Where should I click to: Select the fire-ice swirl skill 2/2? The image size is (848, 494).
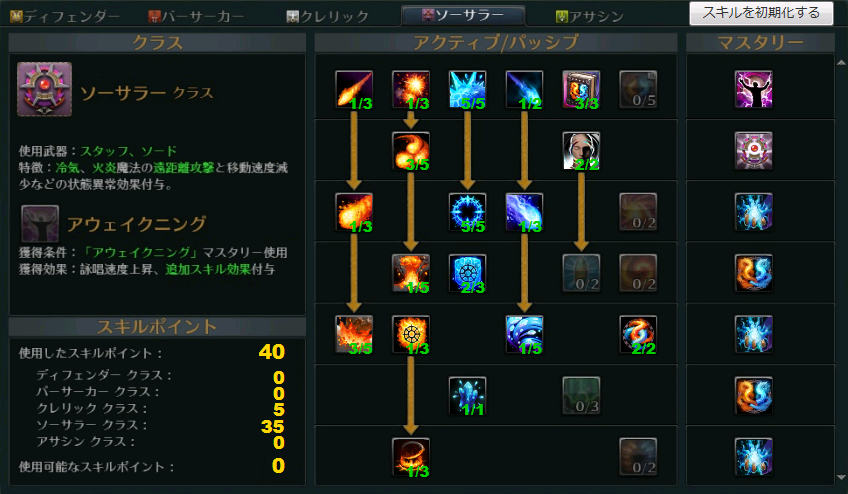click(638, 334)
